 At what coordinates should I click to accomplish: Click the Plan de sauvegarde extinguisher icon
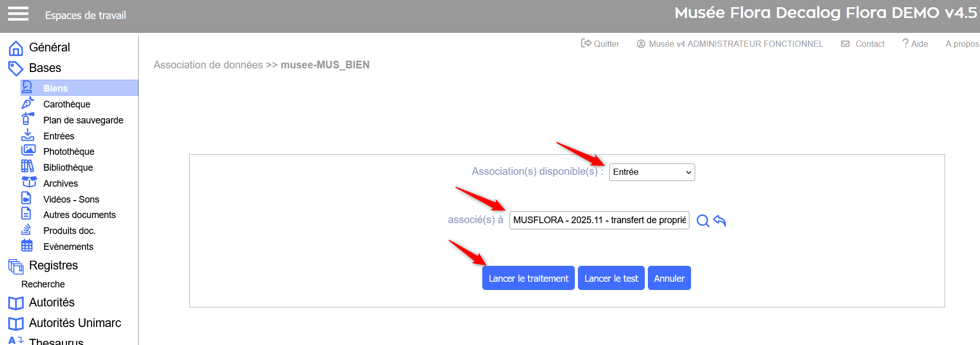point(27,119)
